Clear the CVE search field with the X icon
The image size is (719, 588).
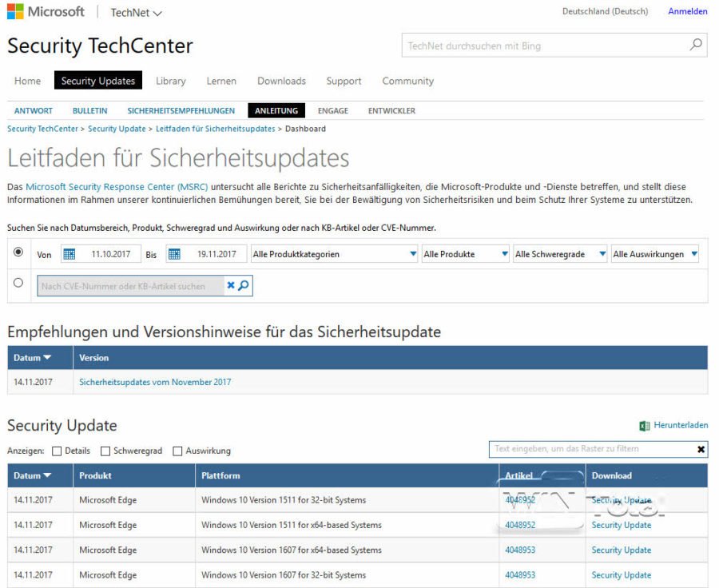tap(229, 285)
